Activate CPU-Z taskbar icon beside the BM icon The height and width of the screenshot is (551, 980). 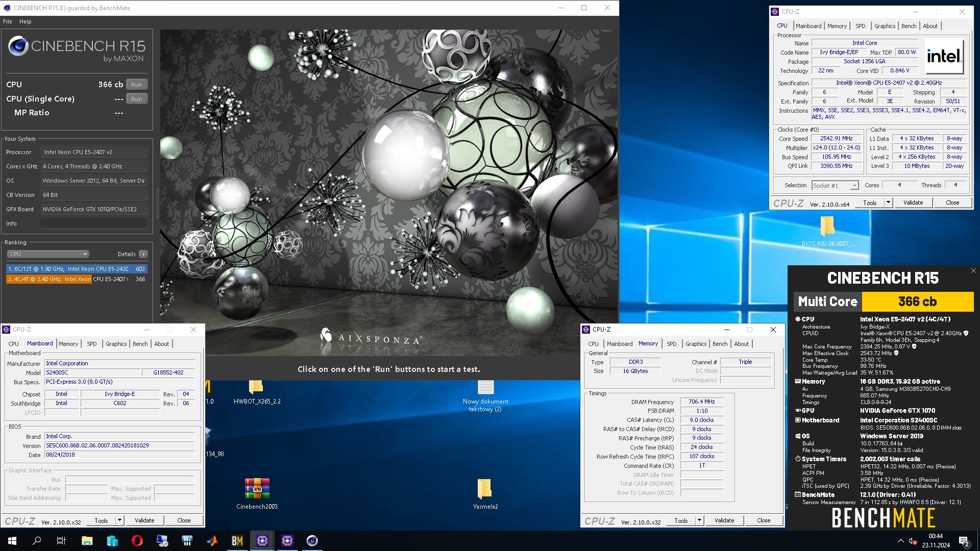(x=262, y=541)
